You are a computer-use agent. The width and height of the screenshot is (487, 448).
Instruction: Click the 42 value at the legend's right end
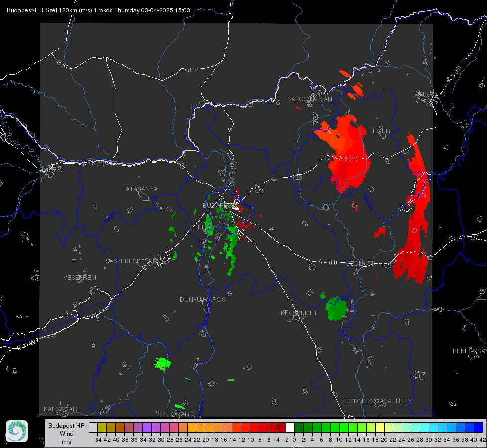click(x=482, y=440)
